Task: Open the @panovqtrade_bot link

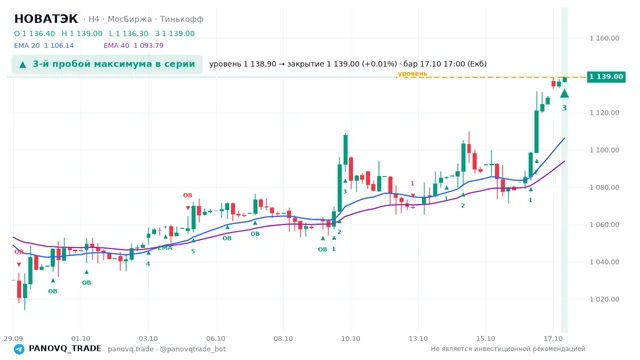Action: 193,349
